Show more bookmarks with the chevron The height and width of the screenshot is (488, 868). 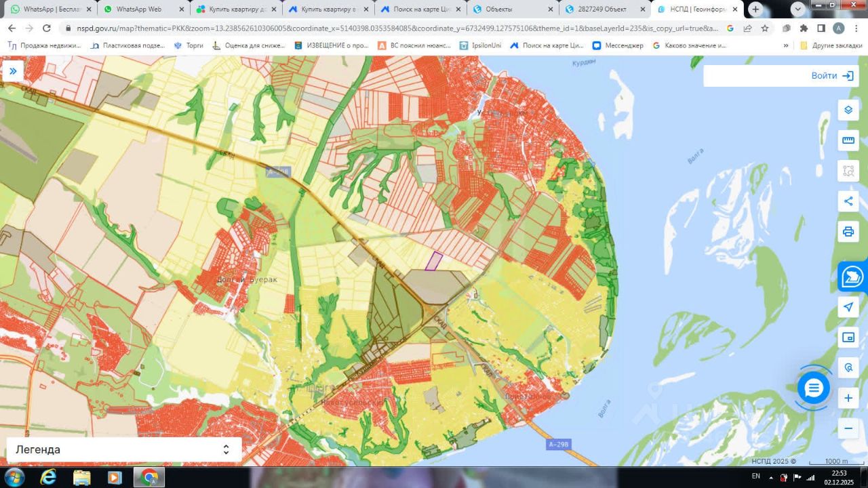click(x=786, y=45)
